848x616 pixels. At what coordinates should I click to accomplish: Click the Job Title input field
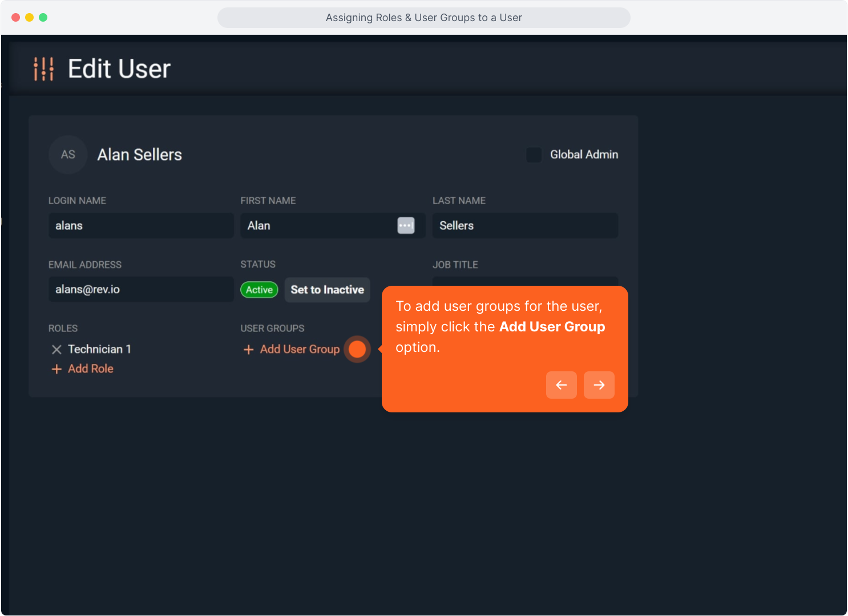(x=525, y=281)
